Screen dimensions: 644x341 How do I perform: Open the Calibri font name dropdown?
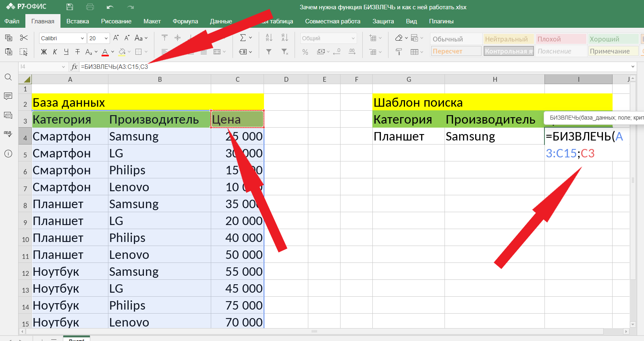[x=82, y=38]
